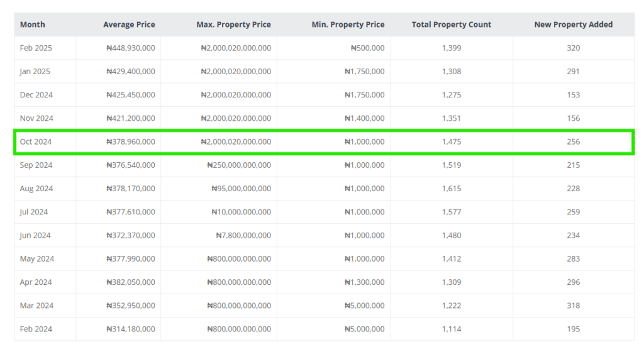
Task: Click average price ₦448,930,000
Action: pyautogui.click(x=131, y=48)
